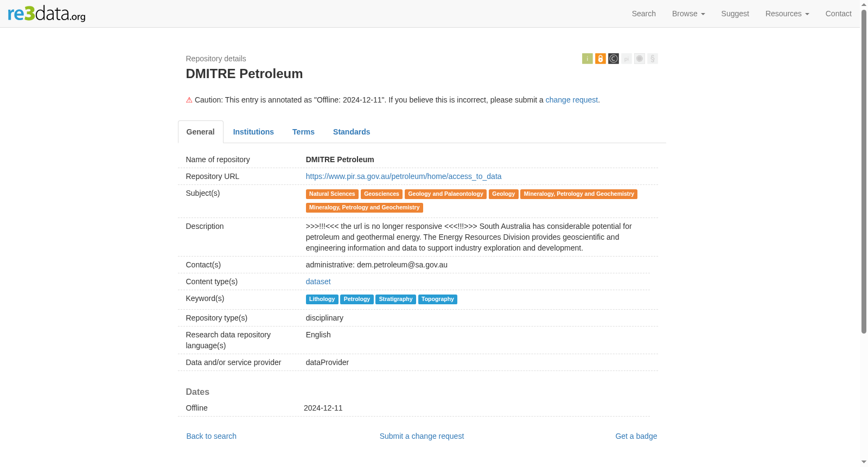Click the greyed-out certificate seal icon
The height and width of the screenshot is (467, 868).
639,59
